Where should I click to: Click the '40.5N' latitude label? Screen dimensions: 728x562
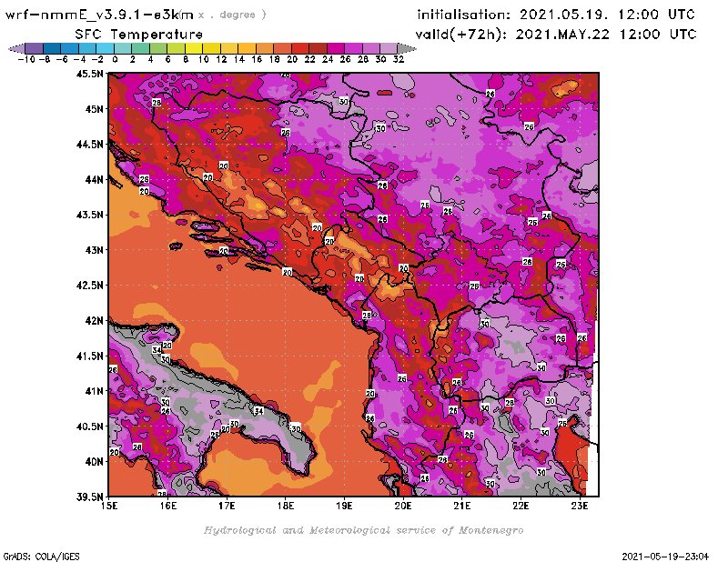pyautogui.click(x=89, y=427)
